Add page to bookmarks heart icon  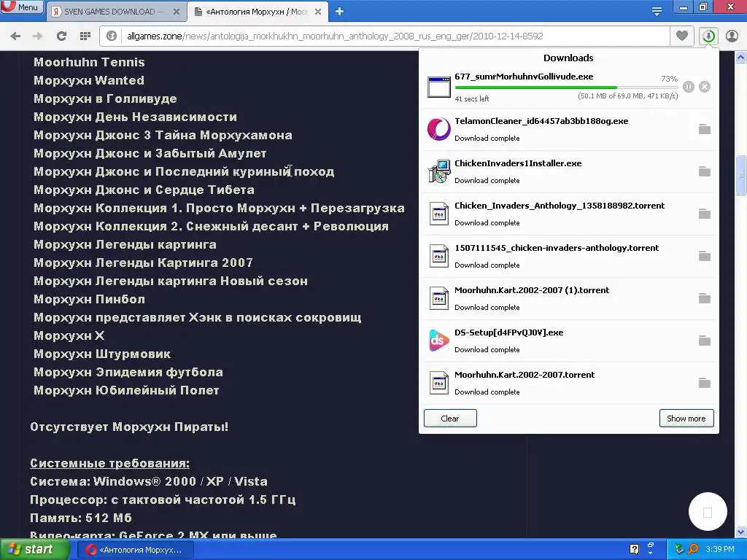[682, 36]
